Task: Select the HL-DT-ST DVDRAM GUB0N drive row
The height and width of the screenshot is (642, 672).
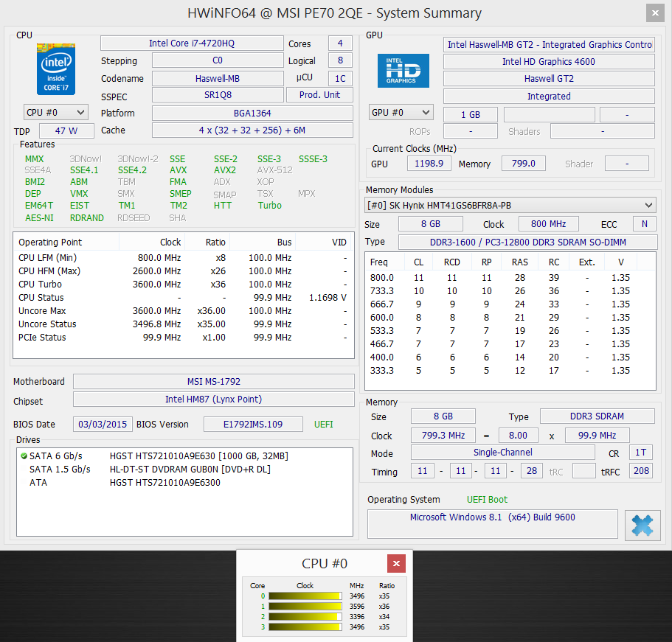Action: tap(184, 469)
